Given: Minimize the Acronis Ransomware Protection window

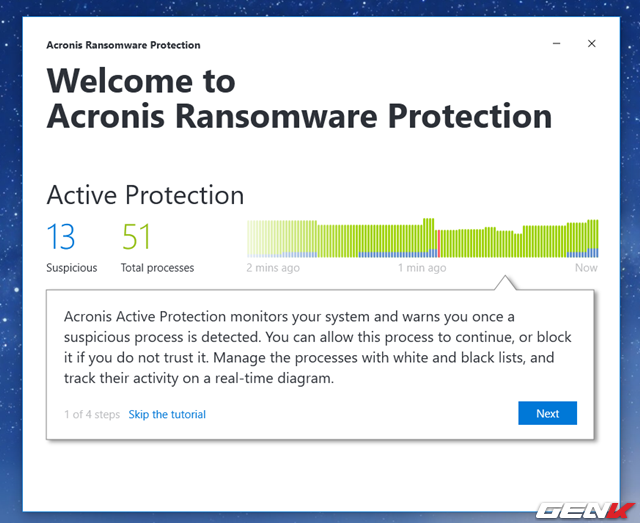Looking at the screenshot, I should 556,43.
